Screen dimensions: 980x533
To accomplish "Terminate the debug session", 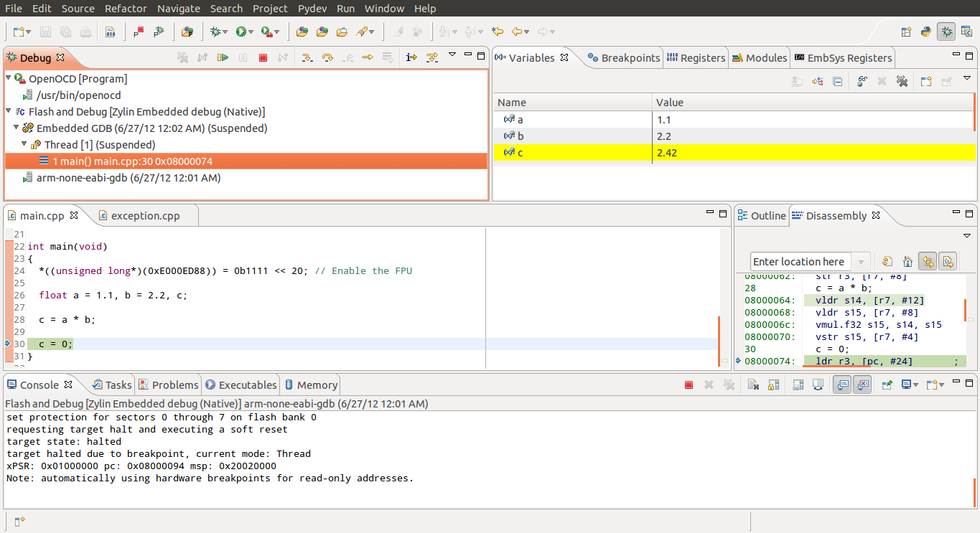I will pos(263,57).
